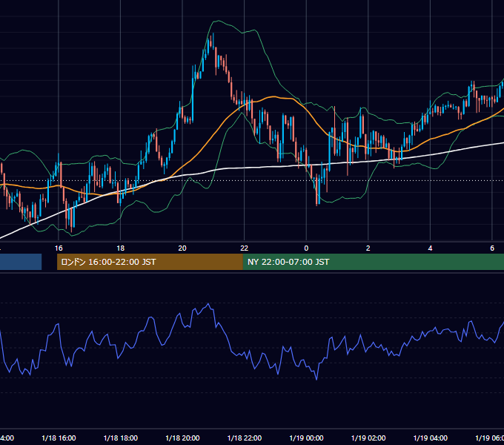Click the 2 hour label on chart axis
The width and height of the screenshot is (504, 445).
pos(368,248)
